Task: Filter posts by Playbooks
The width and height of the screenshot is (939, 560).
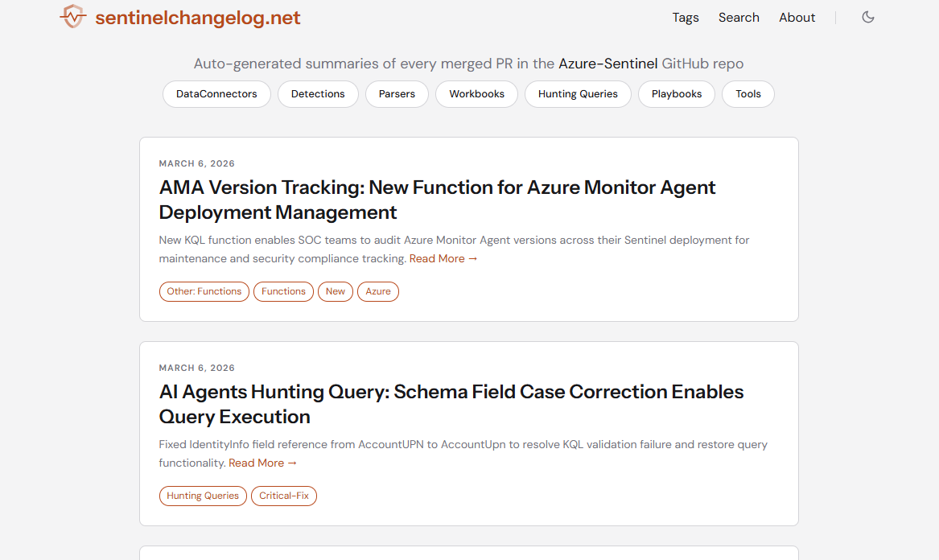Action: (676, 94)
